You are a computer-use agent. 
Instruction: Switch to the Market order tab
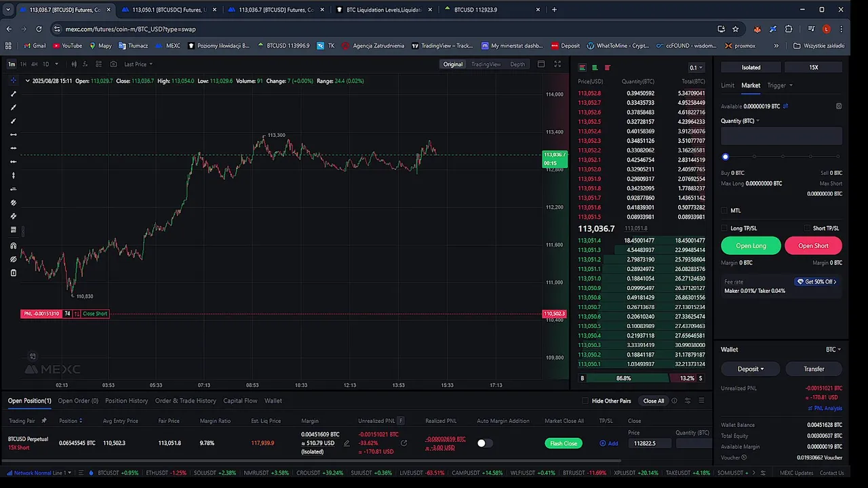[x=751, y=85]
